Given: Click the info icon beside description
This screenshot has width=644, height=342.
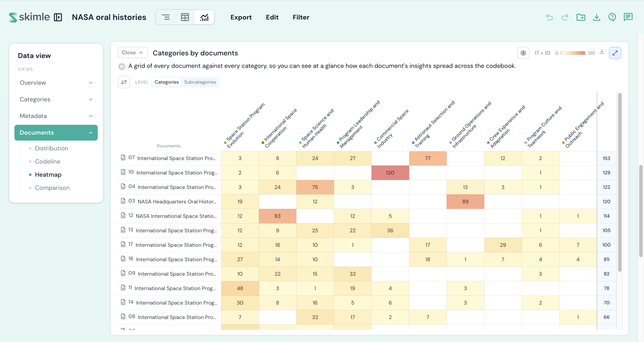Looking at the screenshot, I should click(122, 66).
